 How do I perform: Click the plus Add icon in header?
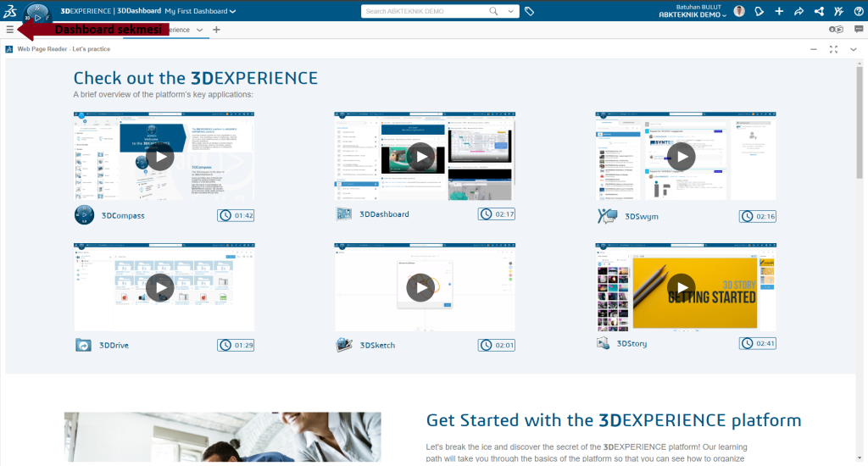point(779,11)
